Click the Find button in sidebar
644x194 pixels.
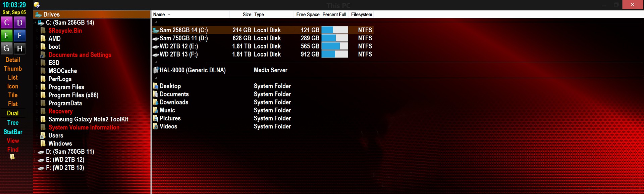[x=13, y=149]
